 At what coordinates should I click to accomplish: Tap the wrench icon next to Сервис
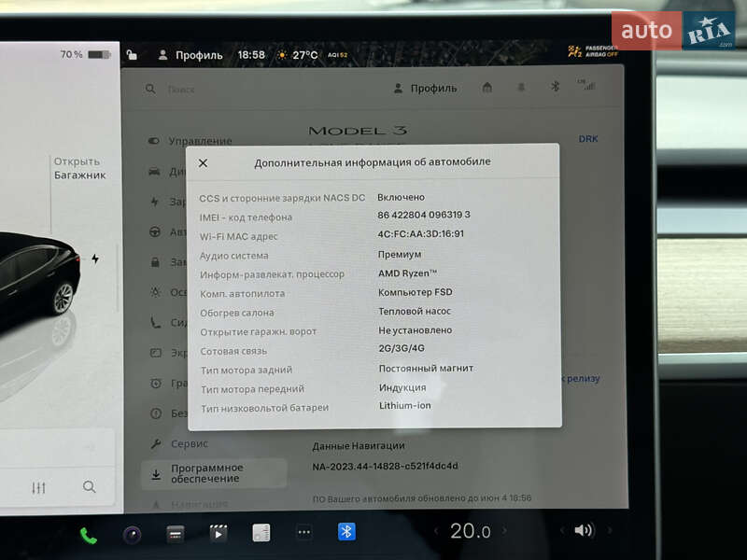(x=155, y=442)
